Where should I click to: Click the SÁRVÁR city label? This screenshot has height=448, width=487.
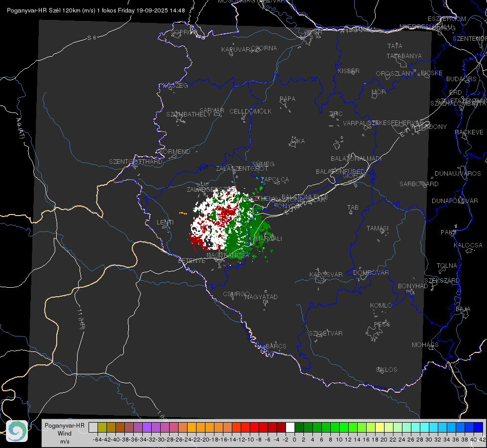[212, 111]
